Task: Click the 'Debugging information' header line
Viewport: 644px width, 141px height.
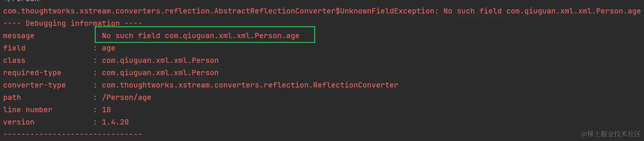Action: 73,24
